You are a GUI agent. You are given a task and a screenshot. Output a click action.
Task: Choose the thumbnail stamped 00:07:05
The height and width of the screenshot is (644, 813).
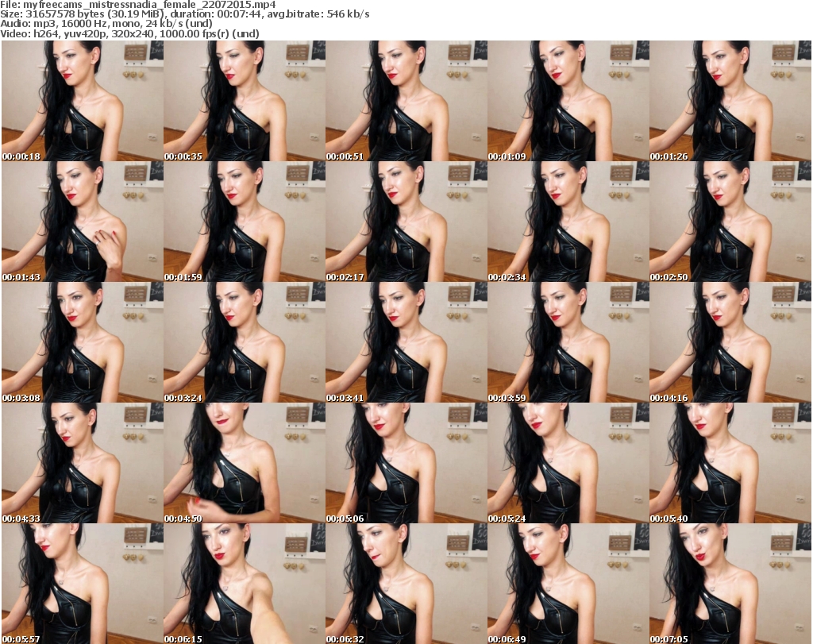[730, 584]
